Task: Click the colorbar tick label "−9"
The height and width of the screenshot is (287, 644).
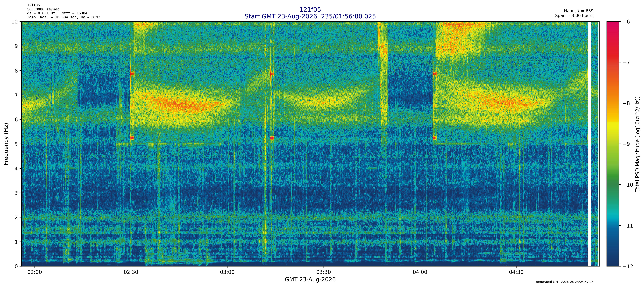Action: (626, 144)
